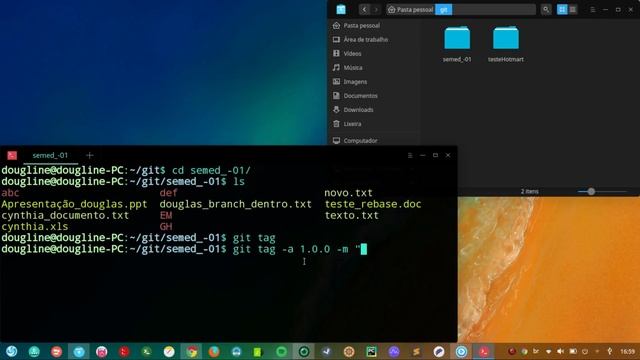Viewport: 640px width, 360px height.
Task: Click '2 itens' in the file manager status bar
Action: click(529, 191)
